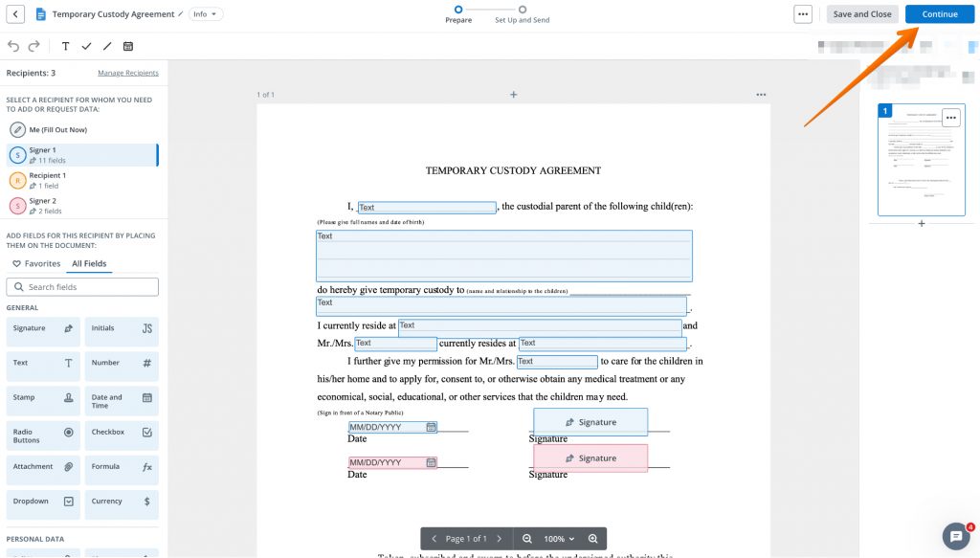The image size is (980, 558).
Task: Click the Search fields box
Action: click(x=82, y=287)
